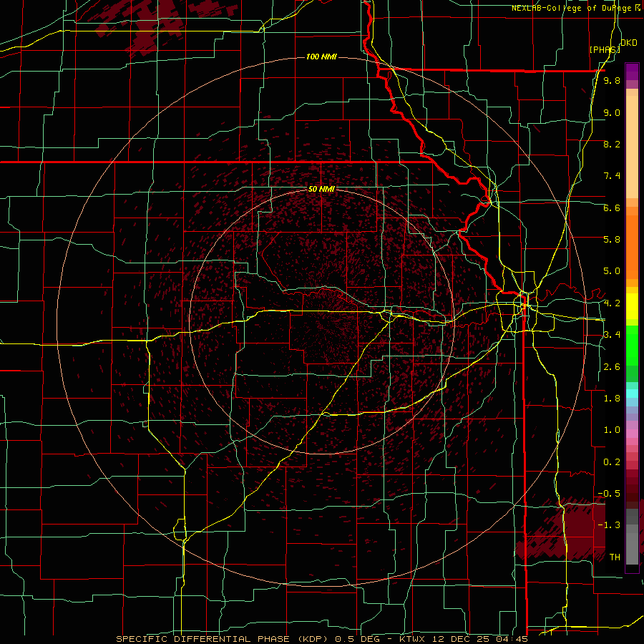Click the 9.0 value on the color scale
The height and width of the screenshot is (644, 644).
pyautogui.click(x=612, y=112)
